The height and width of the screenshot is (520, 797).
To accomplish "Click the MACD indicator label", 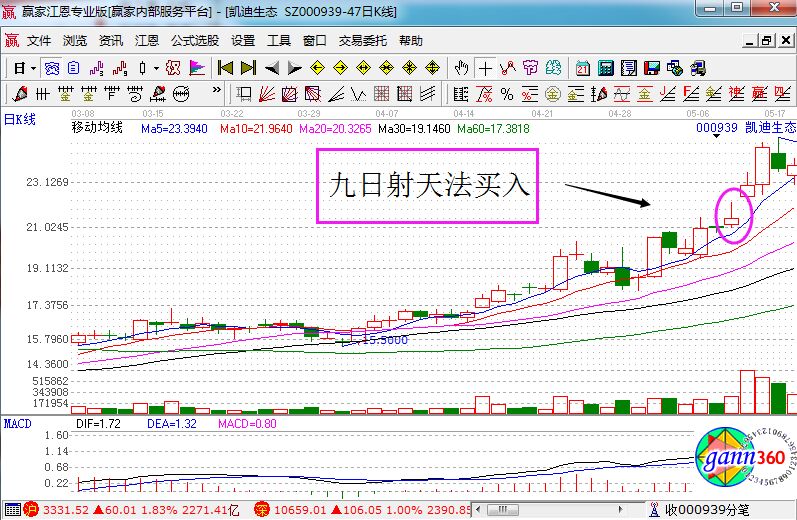I will tap(18, 424).
